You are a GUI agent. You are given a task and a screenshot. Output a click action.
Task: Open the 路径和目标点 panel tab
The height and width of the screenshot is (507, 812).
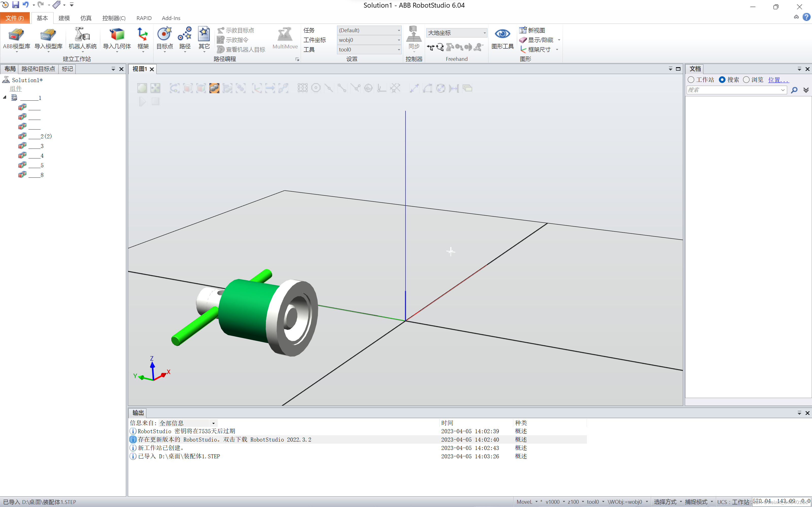point(38,69)
